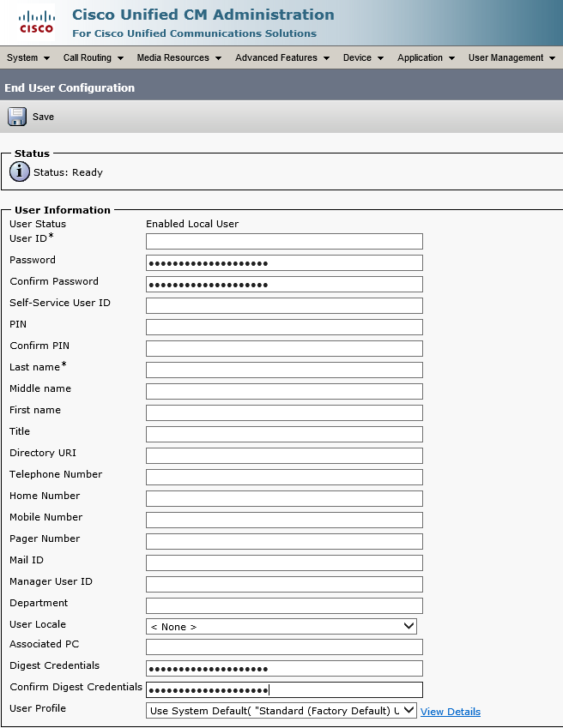Open the Device menu
Image resolution: width=563 pixels, height=728 pixels.
click(x=363, y=58)
